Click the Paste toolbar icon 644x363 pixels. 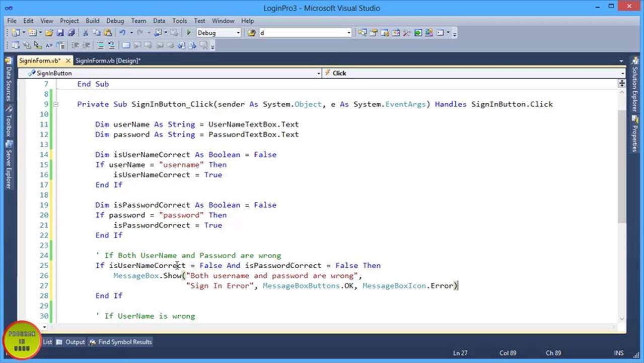[108, 33]
